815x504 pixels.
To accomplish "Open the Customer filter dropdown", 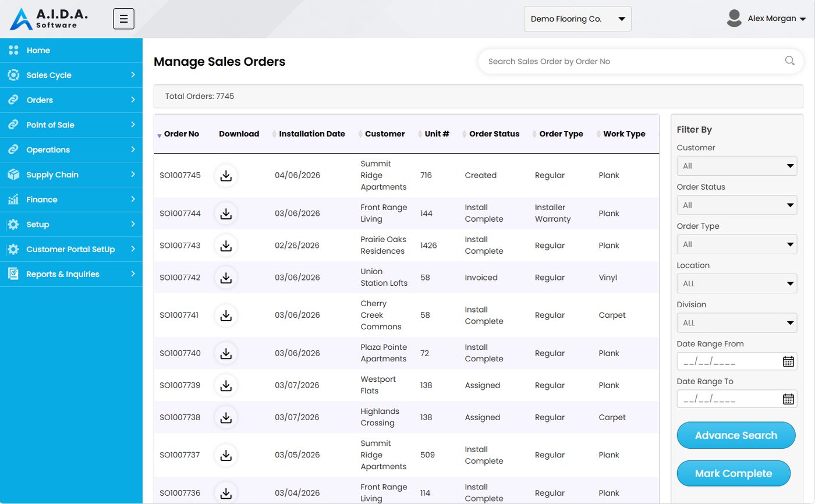I will tap(737, 166).
